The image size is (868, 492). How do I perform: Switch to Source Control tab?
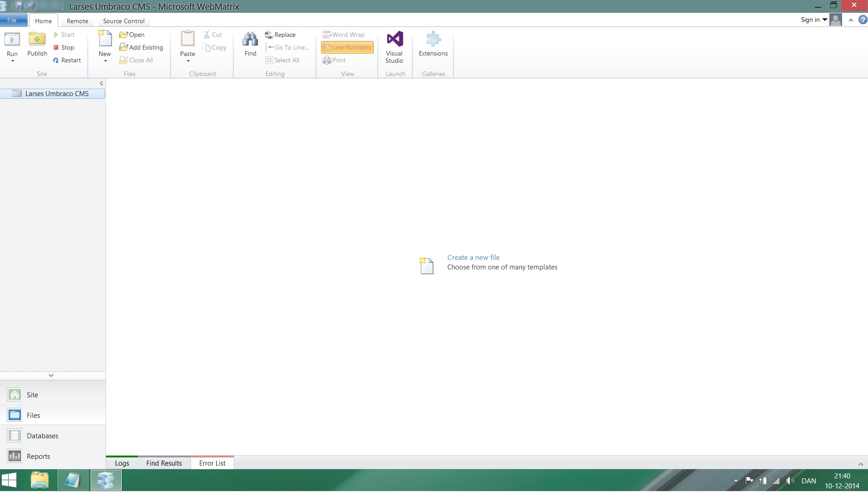point(124,21)
